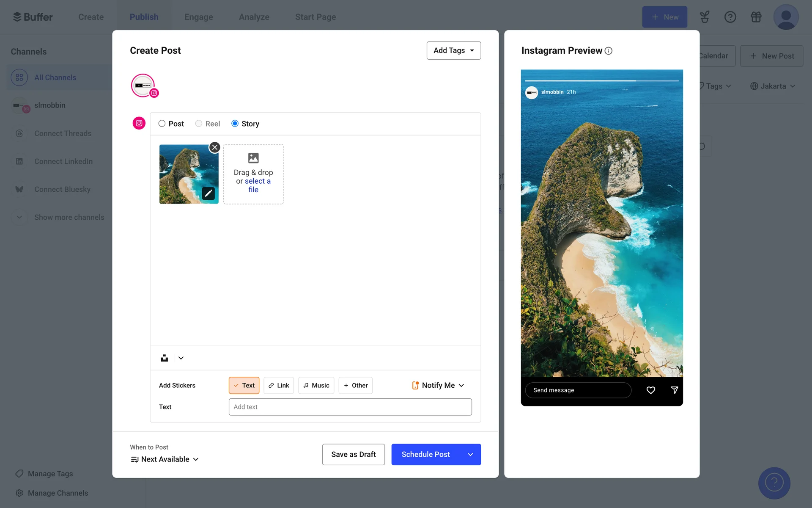The width and height of the screenshot is (812, 508).
Task: Open the Add Tags dropdown
Action: click(x=453, y=50)
